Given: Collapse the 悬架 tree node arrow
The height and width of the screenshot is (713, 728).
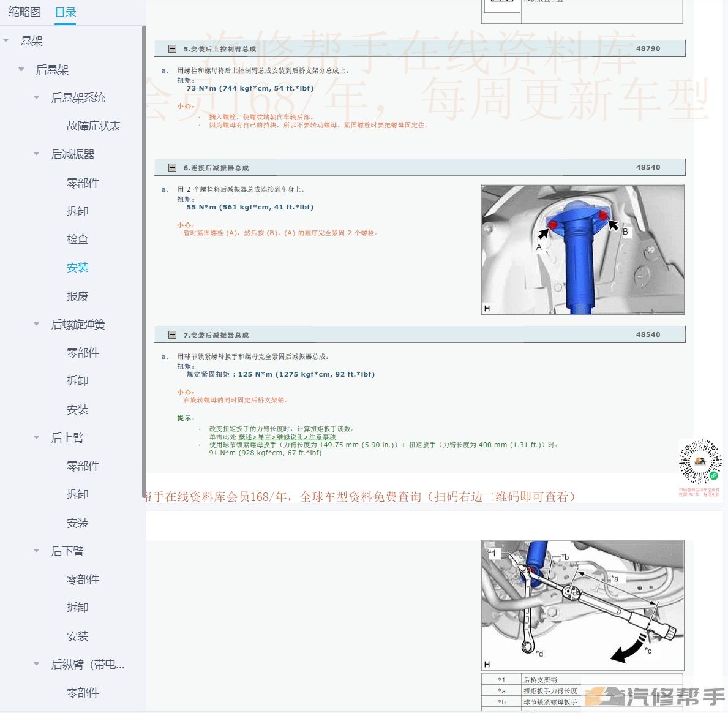Looking at the screenshot, I should click(6, 40).
